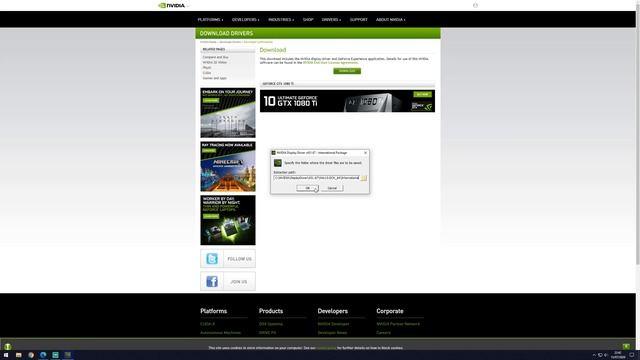Open the Embark On Your Journey ad
The image size is (640, 360).
(228, 113)
